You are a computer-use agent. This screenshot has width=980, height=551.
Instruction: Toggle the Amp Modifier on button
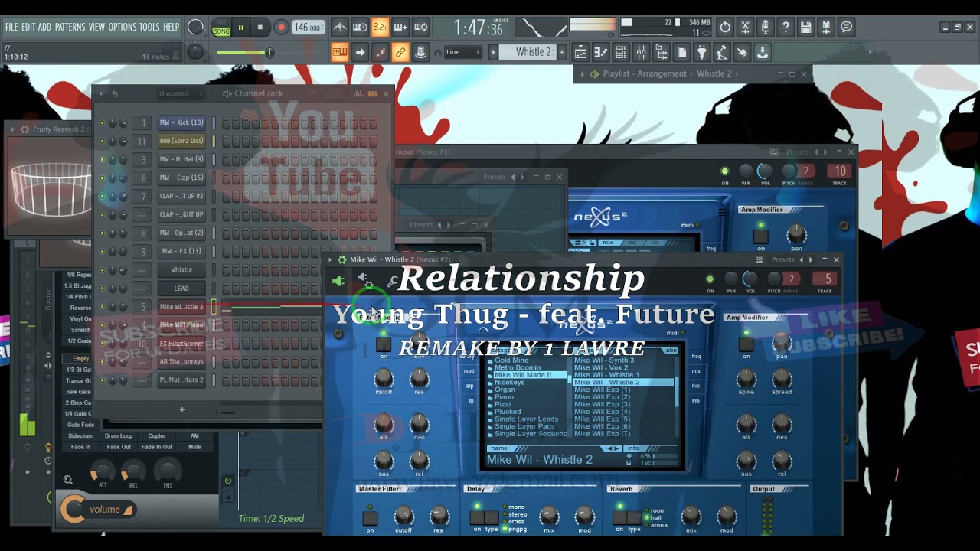[746, 345]
